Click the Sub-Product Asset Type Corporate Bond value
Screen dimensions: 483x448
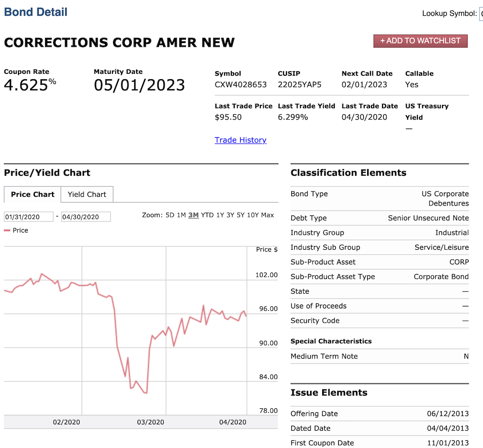[x=441, y=277]
